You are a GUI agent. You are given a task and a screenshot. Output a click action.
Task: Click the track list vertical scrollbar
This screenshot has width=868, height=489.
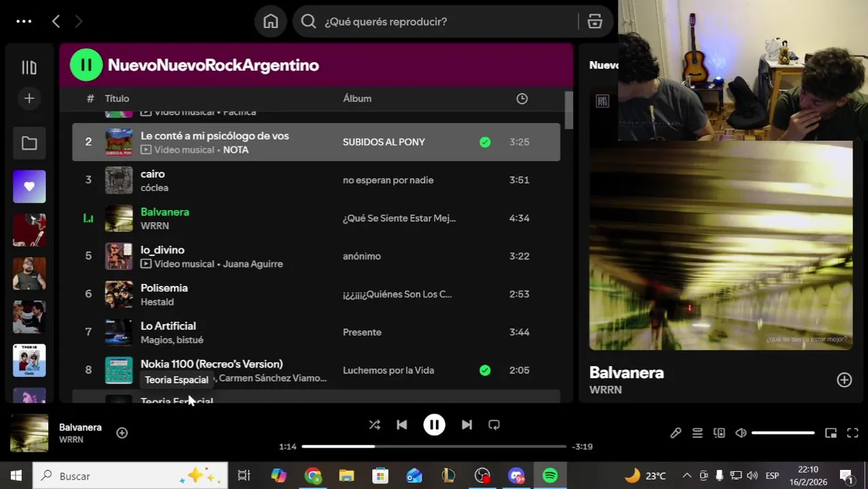(569, 110)
